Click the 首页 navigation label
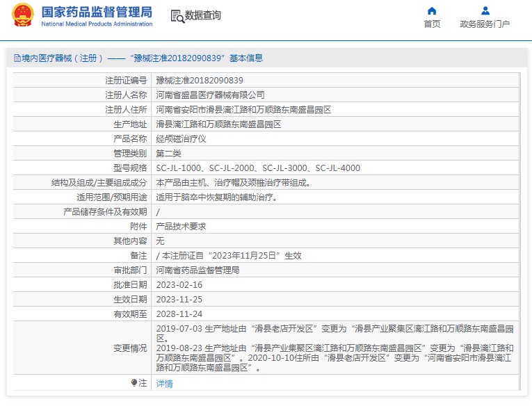 tap(432, 24)
